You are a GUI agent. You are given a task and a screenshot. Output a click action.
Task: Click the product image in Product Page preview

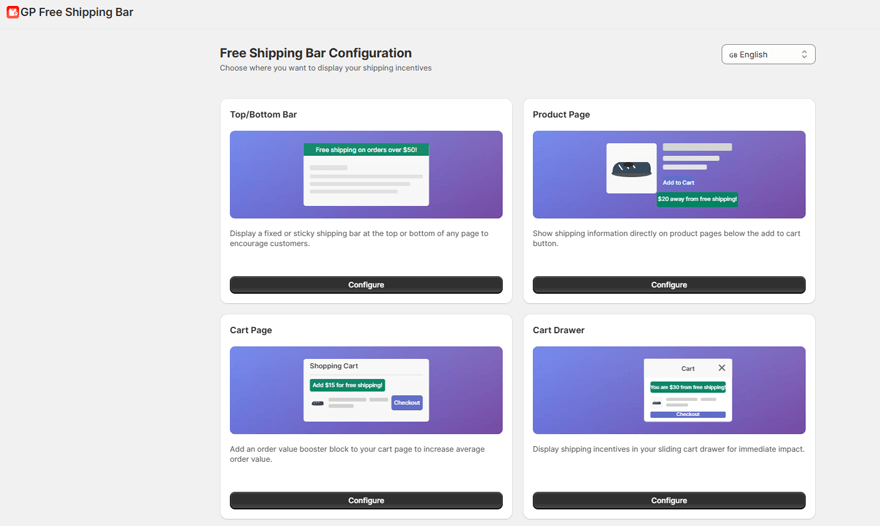click(631, 169)
